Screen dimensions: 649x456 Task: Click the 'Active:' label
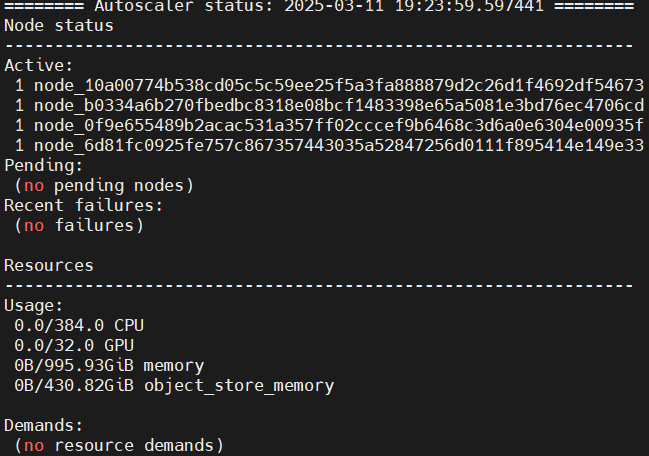38,66
